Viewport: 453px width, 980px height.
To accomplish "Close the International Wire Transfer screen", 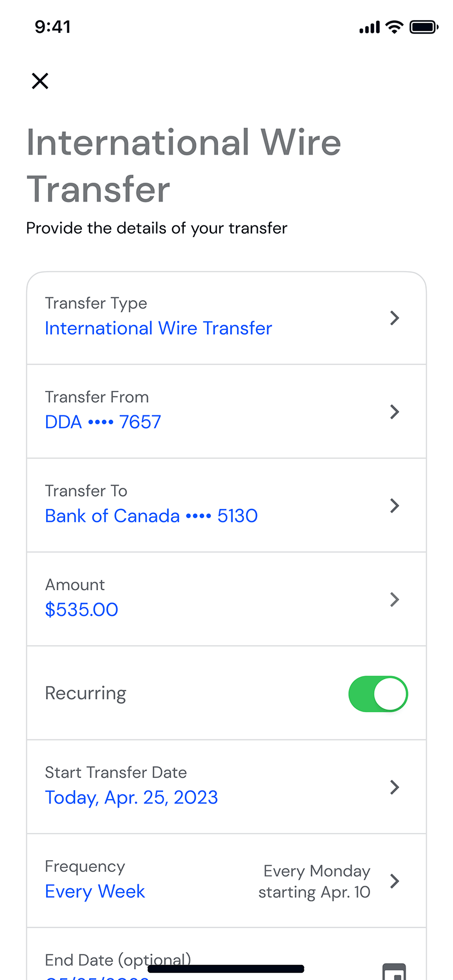I will coord(40,81).
